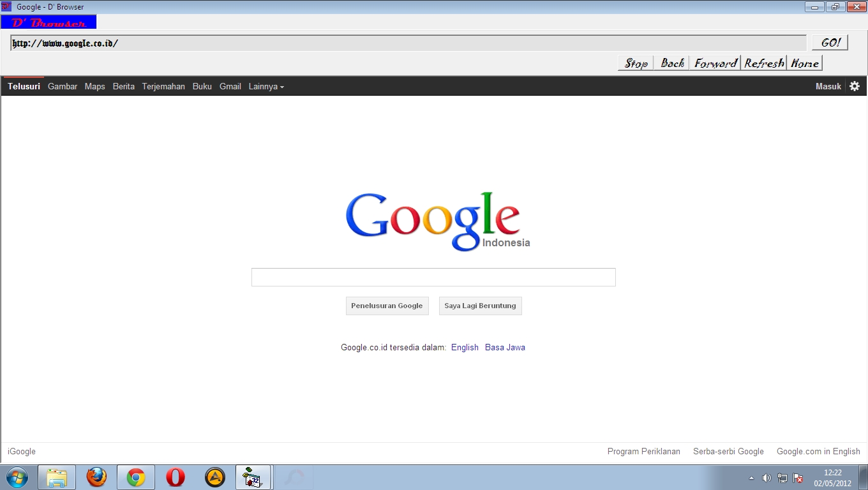Screen dimensions: 868x490
Task: Click the GO! button
Action: [x=830, y=43]
